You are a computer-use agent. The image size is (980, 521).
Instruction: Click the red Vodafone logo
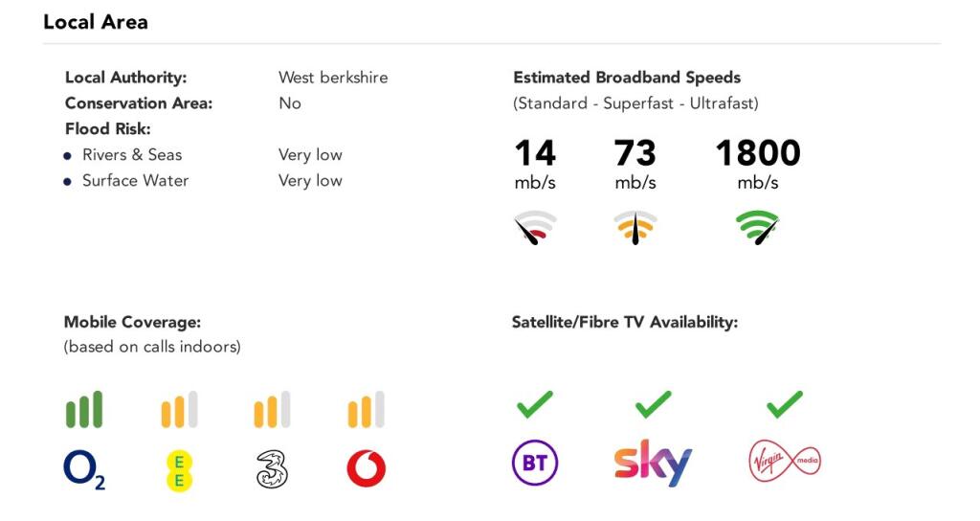click(366, 469)
